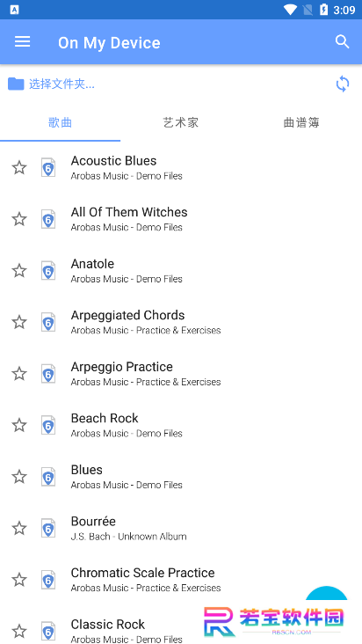The height and width of the screenshot is (644, 362).
Task: Select the 歌曲 tab
Action: pyautogui.click(x=61, y=123)
